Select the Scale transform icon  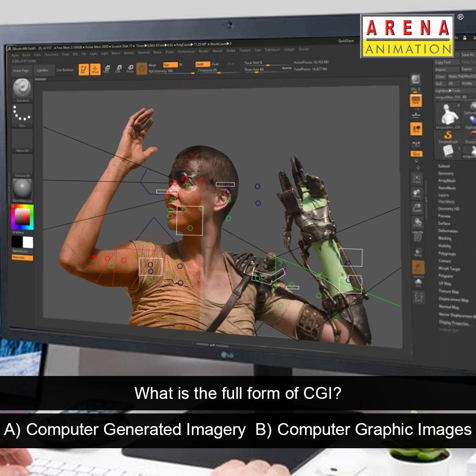click(x=119, y=69)
